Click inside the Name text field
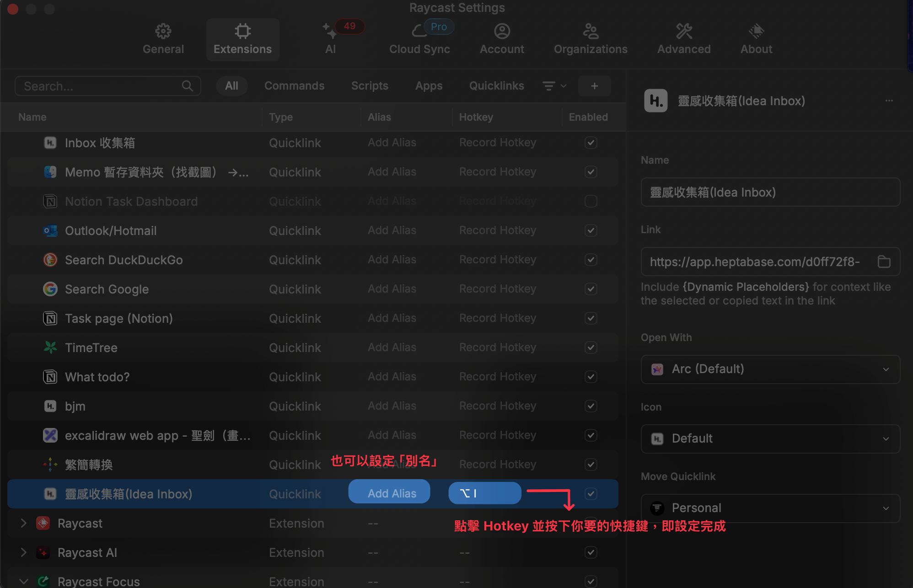This screenshot has width=913, height=588. tap(770, 192)
